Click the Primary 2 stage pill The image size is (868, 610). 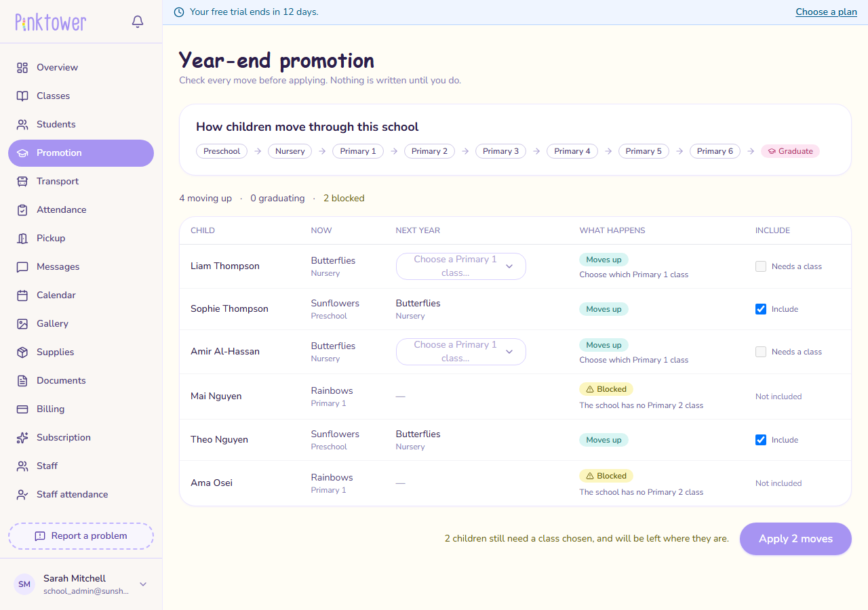(x=429, y=151)
